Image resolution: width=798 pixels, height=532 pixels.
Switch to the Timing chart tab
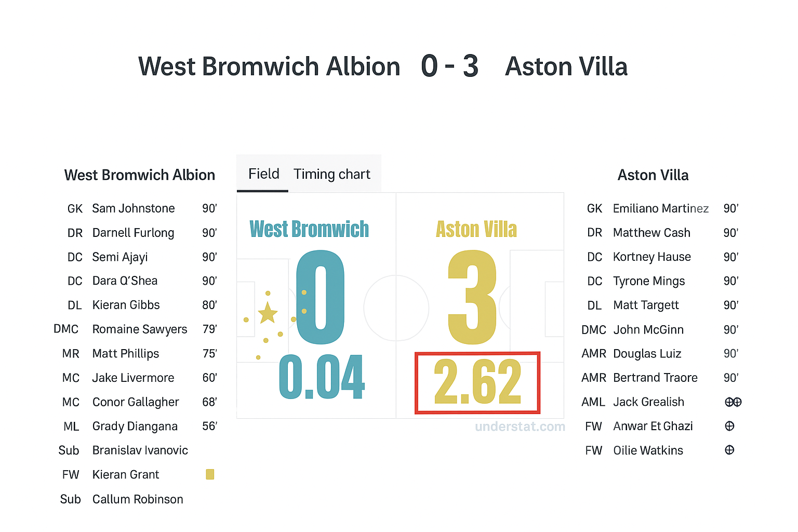tap(332, 174)
